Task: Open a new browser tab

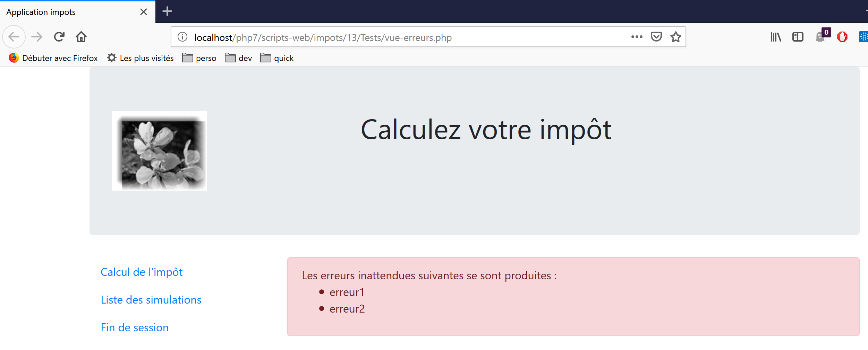Action: [167, 11]
